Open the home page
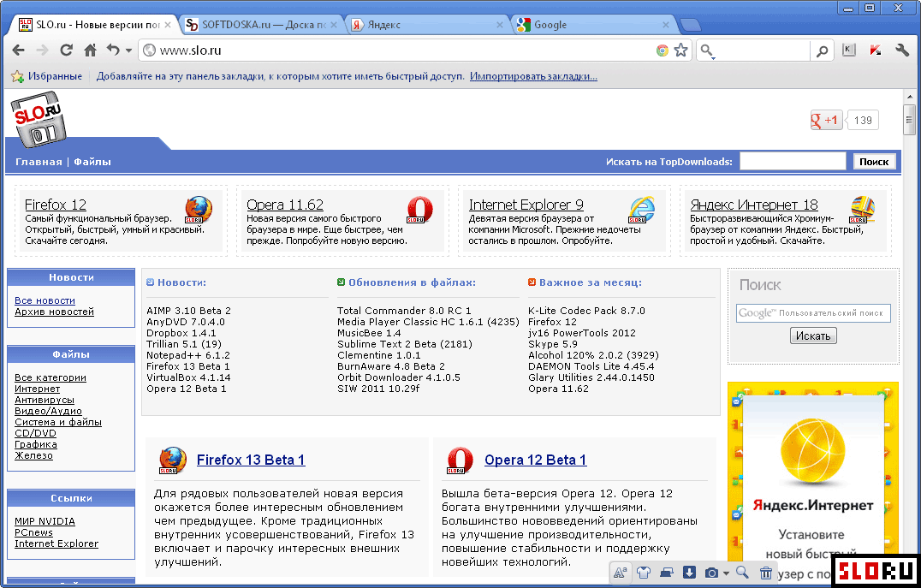Image resolution: width=921 pixels, height=588 pixels. pyautogui.click(x=91, y=50)
